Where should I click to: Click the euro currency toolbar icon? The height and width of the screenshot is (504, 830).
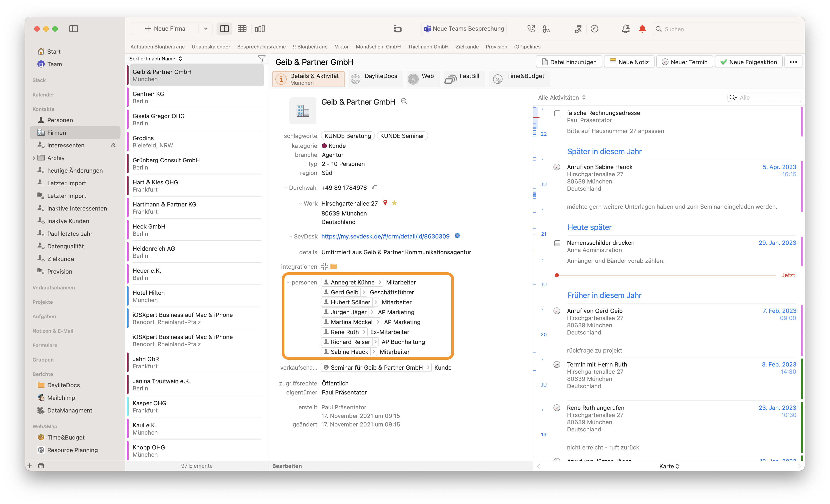click(595, 29)
